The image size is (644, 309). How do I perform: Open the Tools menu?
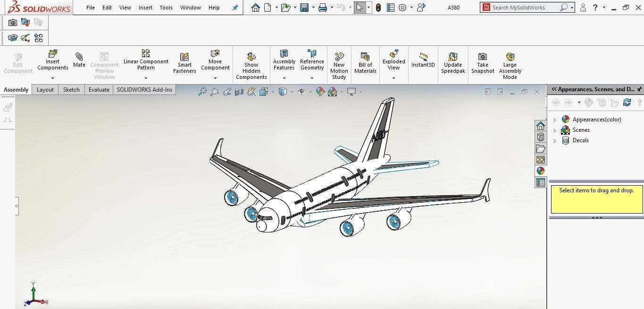(x=166, y=8)
